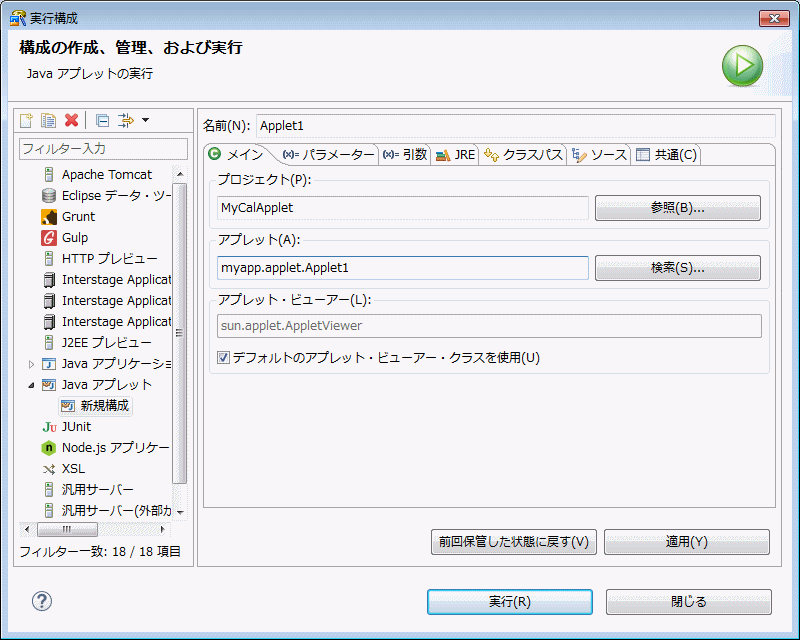The height and width of the screenshot is (640, 800).
Task: Click the 参照(B)... browse button
Action: coord(678,208)
